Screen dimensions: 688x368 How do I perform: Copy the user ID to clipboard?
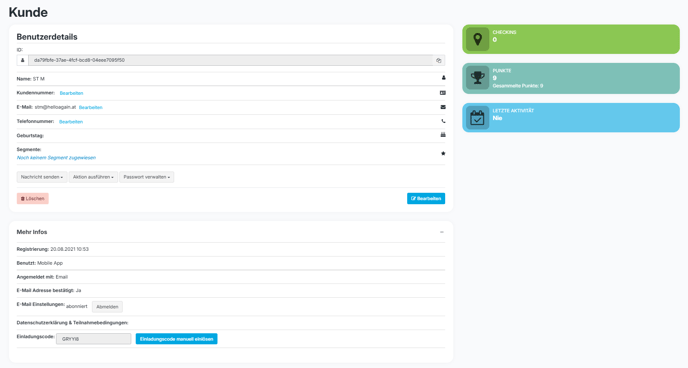pos(439,61)
